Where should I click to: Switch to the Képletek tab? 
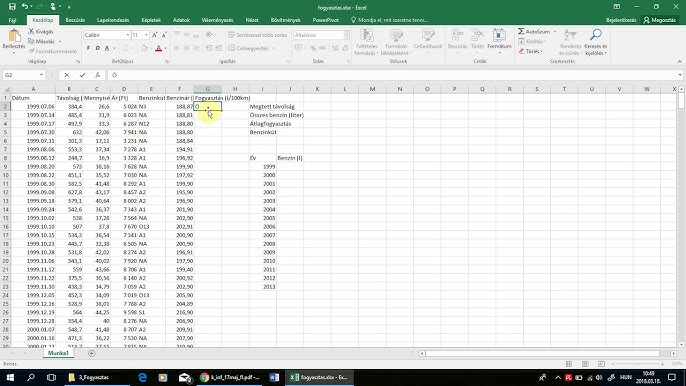point(151,20)
